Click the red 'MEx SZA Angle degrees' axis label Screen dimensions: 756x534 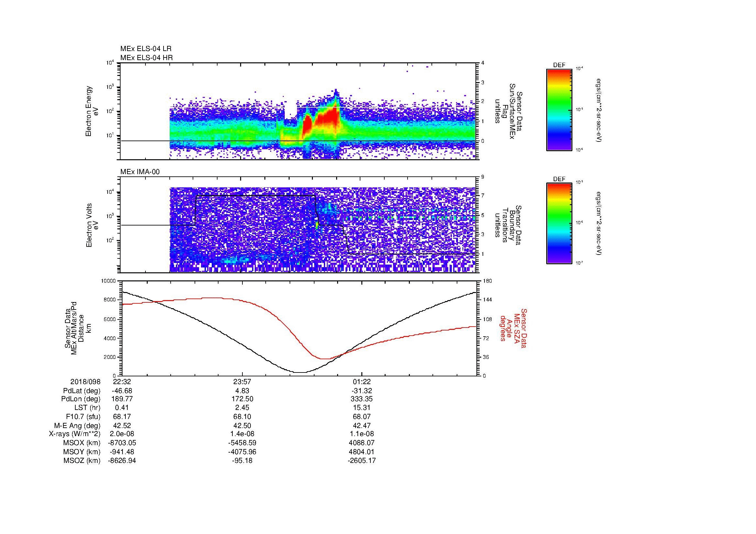513,328
